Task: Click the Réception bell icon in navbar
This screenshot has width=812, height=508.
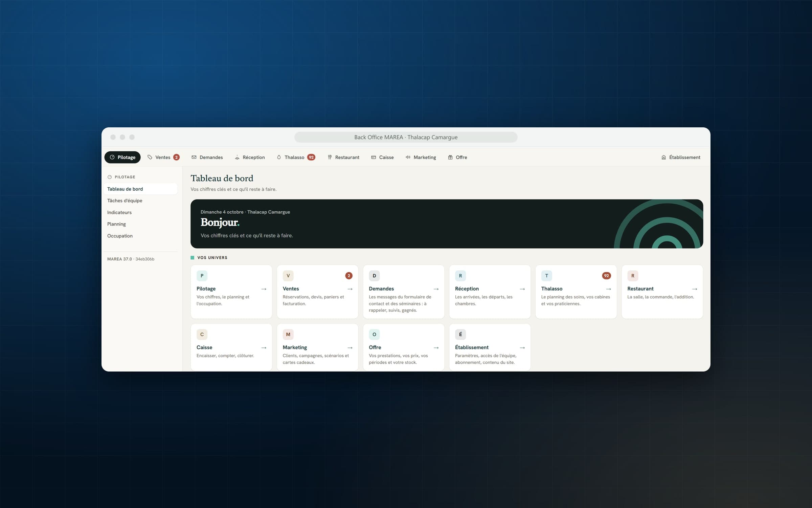Action: point(237,157)
